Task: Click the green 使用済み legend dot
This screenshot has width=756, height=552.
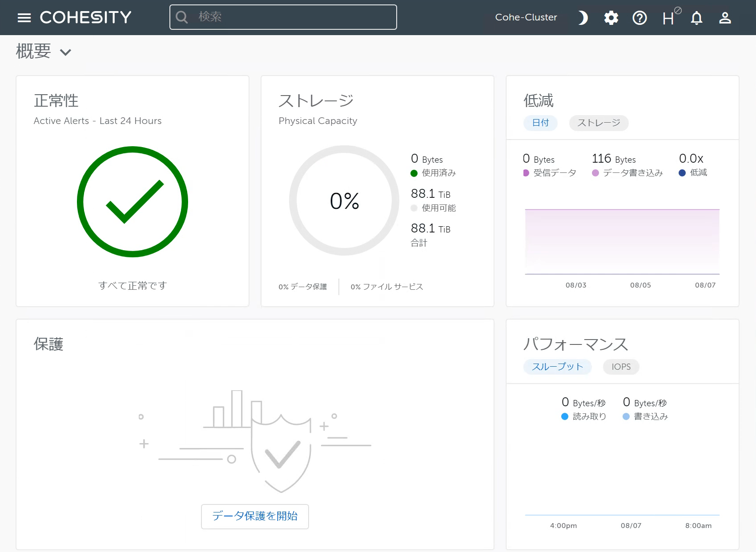Action: [414, 173]
